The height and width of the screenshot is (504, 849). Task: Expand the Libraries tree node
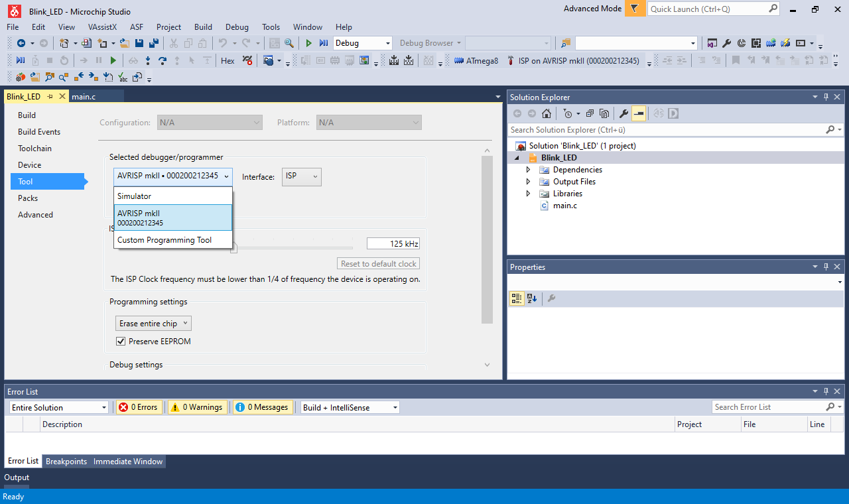pos(528,194)
